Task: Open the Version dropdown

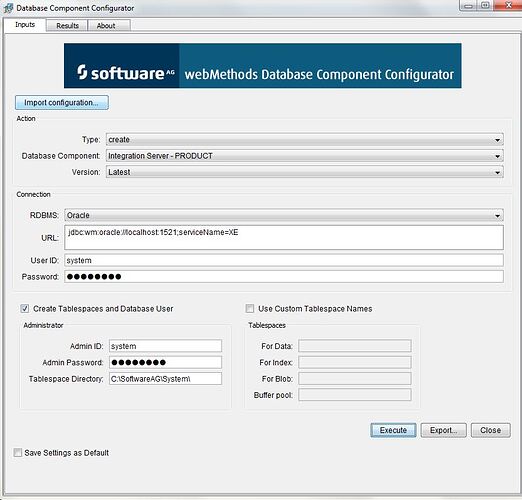Action: (x=305, y=172)
